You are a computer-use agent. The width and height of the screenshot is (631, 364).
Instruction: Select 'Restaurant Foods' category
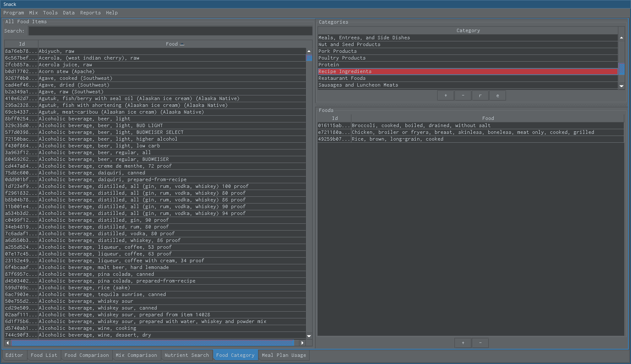468,78
